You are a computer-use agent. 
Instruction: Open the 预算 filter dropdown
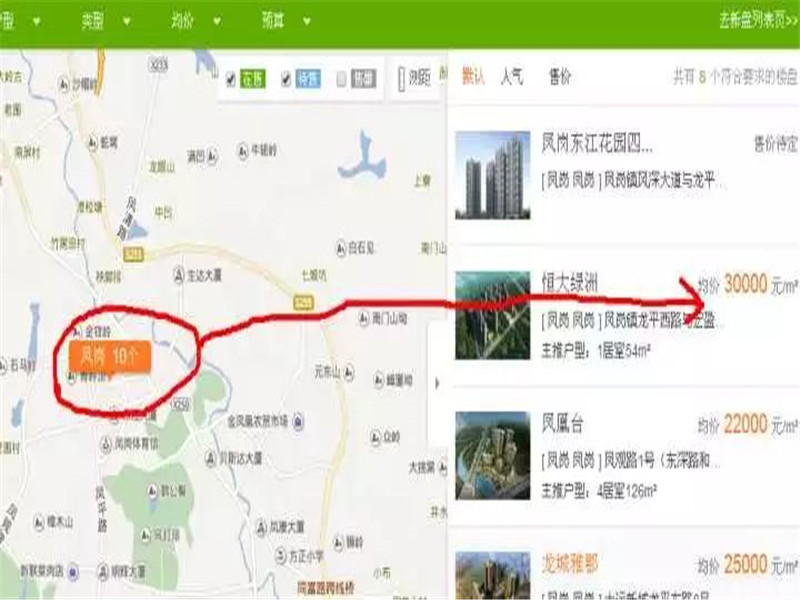click(x=286, y=21)
